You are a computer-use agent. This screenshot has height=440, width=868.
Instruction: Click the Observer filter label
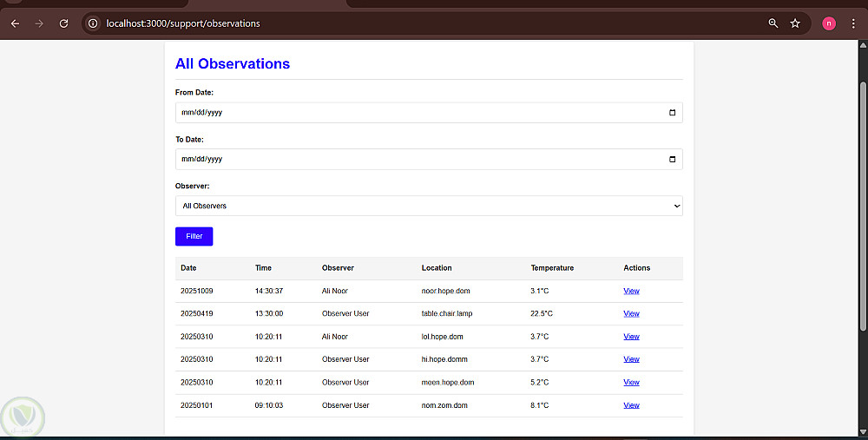pyautogui.click(x=192, y=186)
